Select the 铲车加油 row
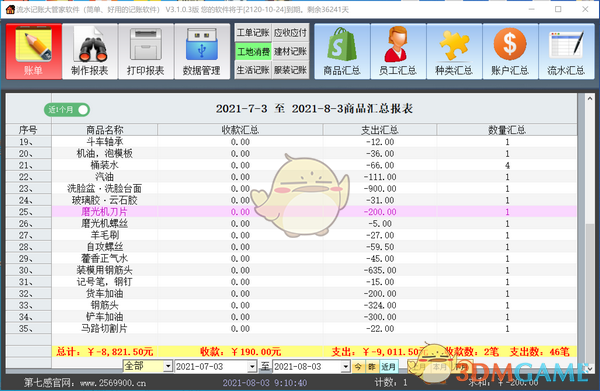600x391 pixels. [x=314, y=317]
